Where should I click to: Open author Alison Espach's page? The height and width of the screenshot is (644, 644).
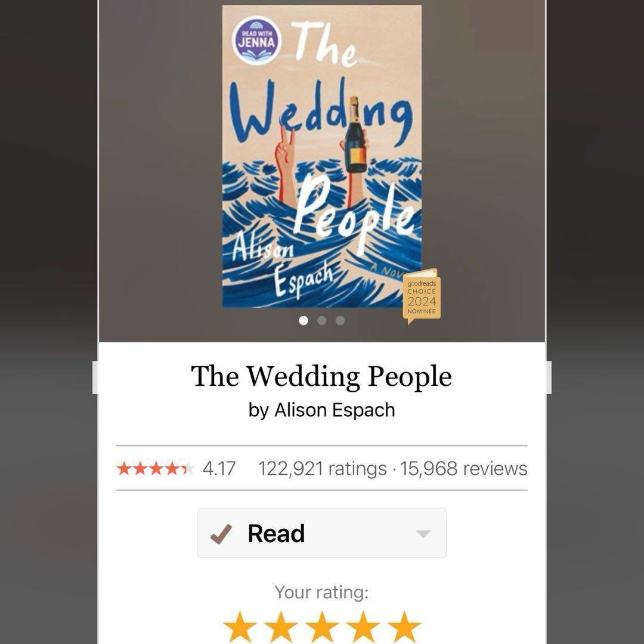coord(335,410)
